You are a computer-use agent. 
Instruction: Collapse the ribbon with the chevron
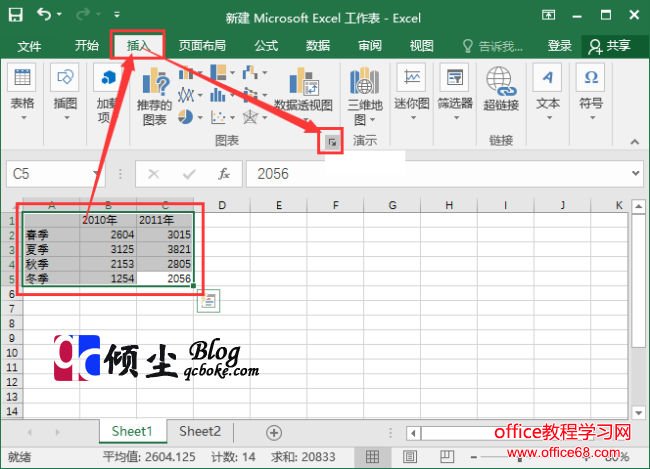(635, 142)
